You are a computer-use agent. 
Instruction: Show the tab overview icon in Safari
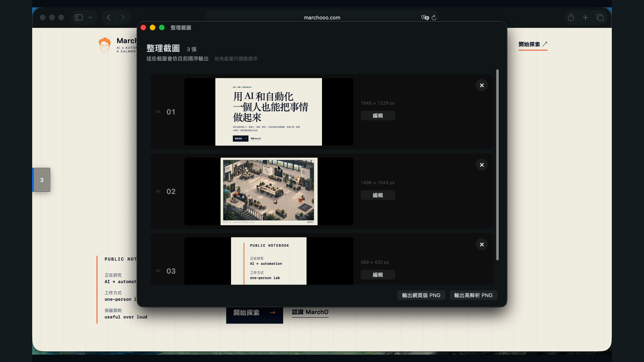click(600, 17)
